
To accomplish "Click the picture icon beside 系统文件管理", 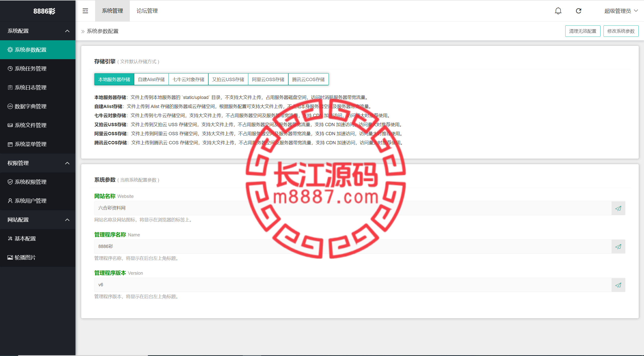I will click(x=10, y=125).
